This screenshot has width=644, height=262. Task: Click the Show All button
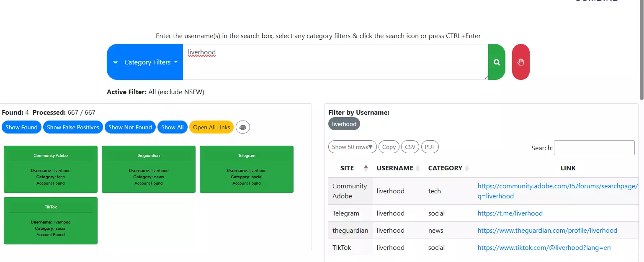point(173,127)
